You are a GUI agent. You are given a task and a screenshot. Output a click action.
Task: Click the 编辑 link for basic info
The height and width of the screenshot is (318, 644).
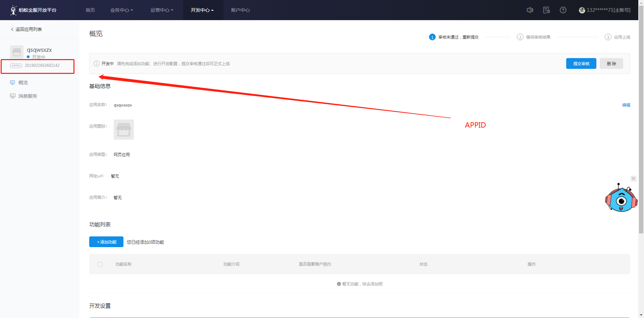point(626,105)
